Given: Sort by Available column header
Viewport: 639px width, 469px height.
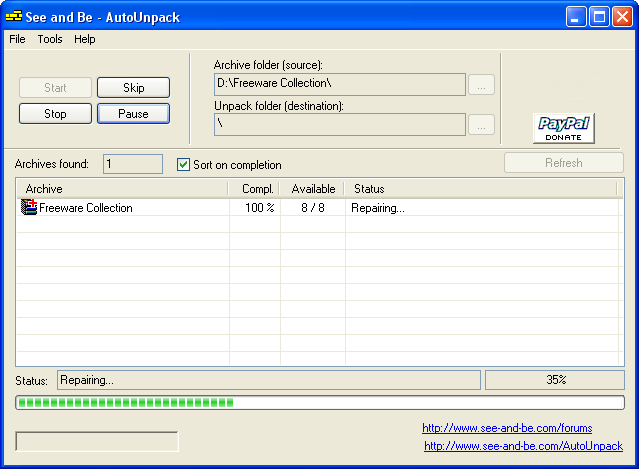Looking at the screenshot, I should tap(312, 189).
